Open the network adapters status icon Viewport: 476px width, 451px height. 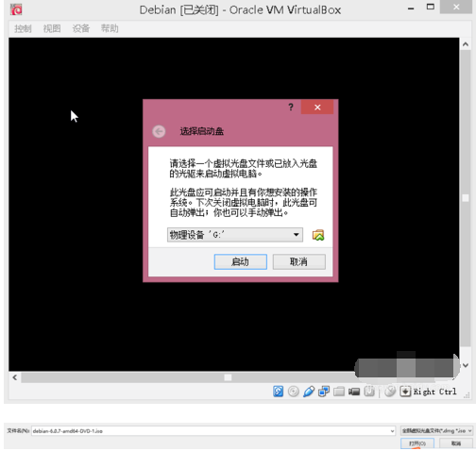tap(324, 392)
